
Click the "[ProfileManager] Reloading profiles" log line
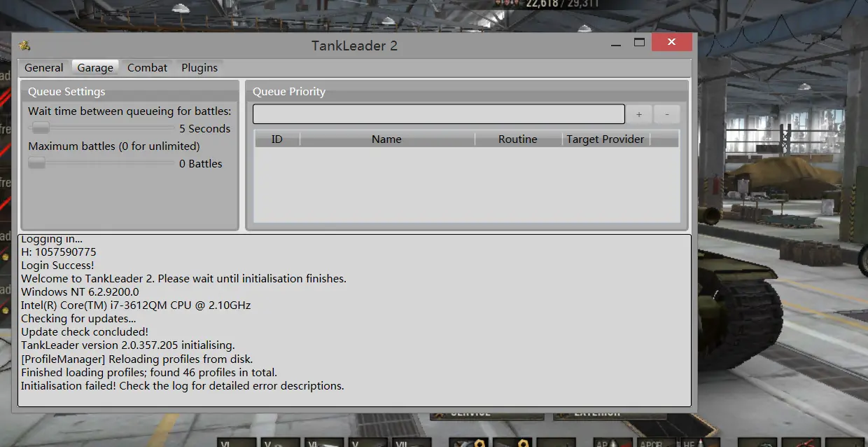tap(137, 359)
